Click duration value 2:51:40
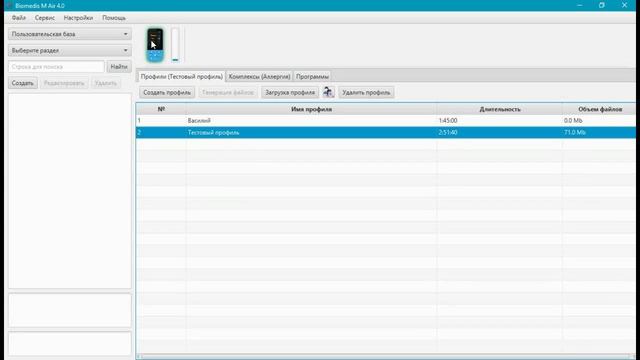640x360 pixels. click(x=448, y=132)
